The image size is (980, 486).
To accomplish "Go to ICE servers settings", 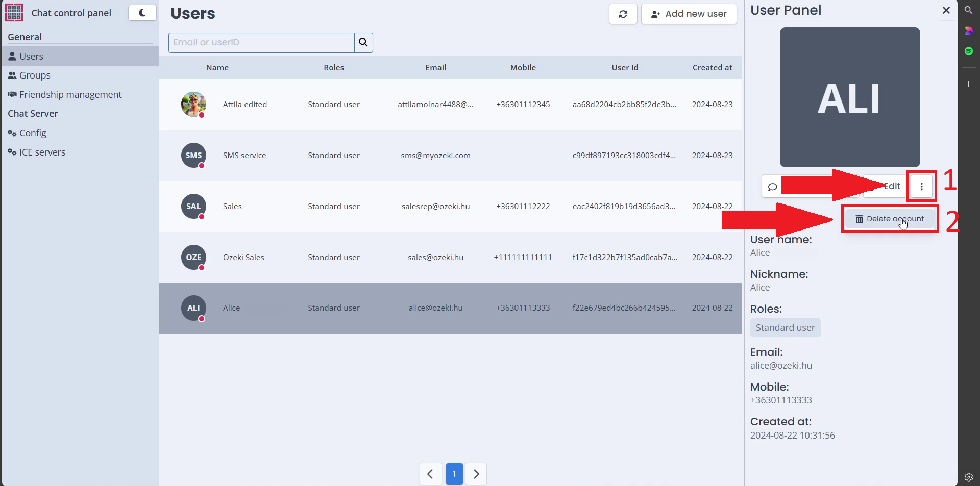I will tap(42, 152).
